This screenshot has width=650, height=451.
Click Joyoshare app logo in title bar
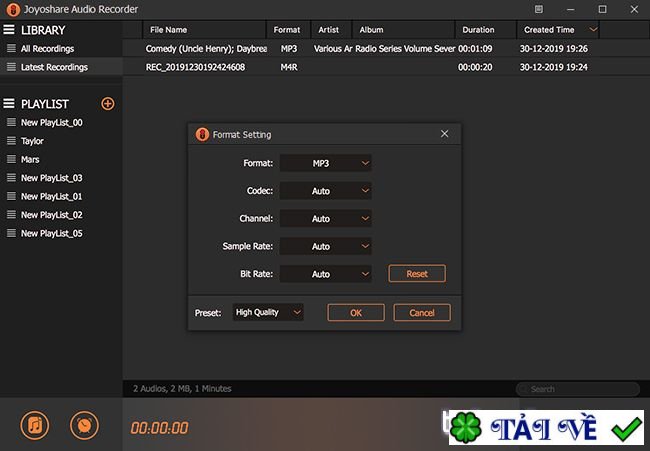pyautogui.click(x=13, y=9)
